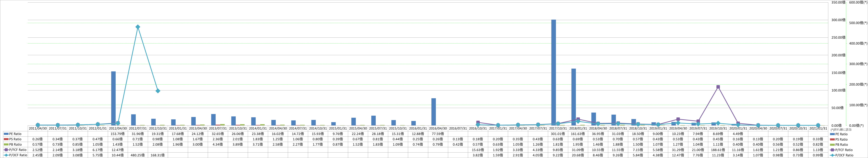Click the 500.00倍(*) secondary axis label
868x158 pixels.
(x=858, y=23)
